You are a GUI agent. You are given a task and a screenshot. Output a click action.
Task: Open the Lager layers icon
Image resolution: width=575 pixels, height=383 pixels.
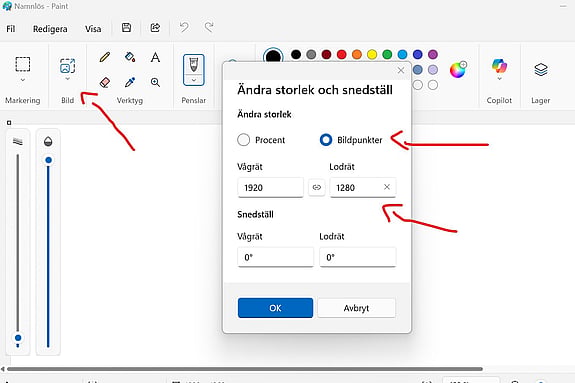(x=541, y=69)
